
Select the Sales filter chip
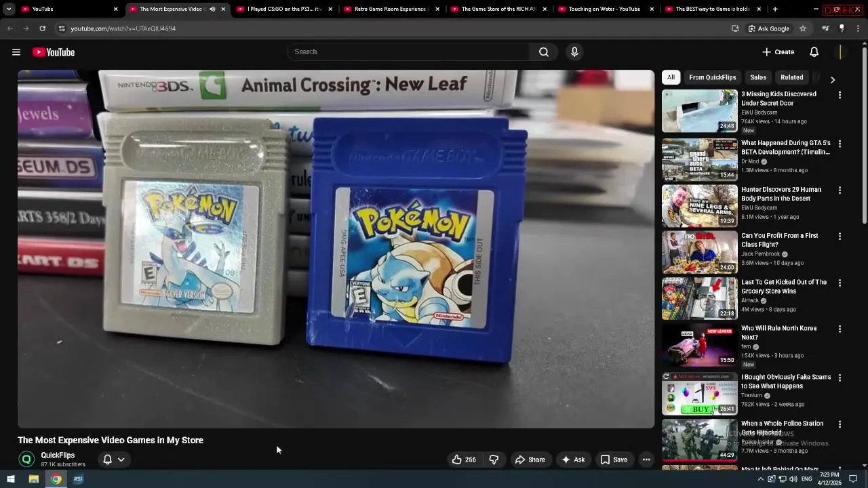coord(758,77)
